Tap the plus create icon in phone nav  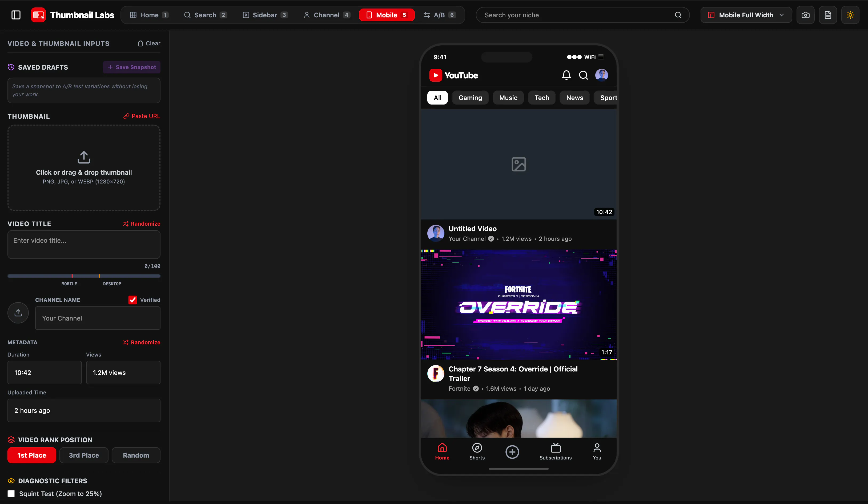(x=512, y=452)
